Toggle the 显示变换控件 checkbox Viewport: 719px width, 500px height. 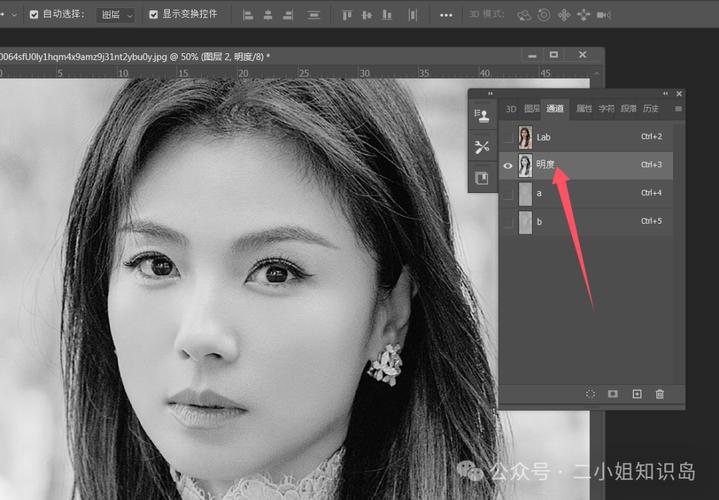point(153,15)
